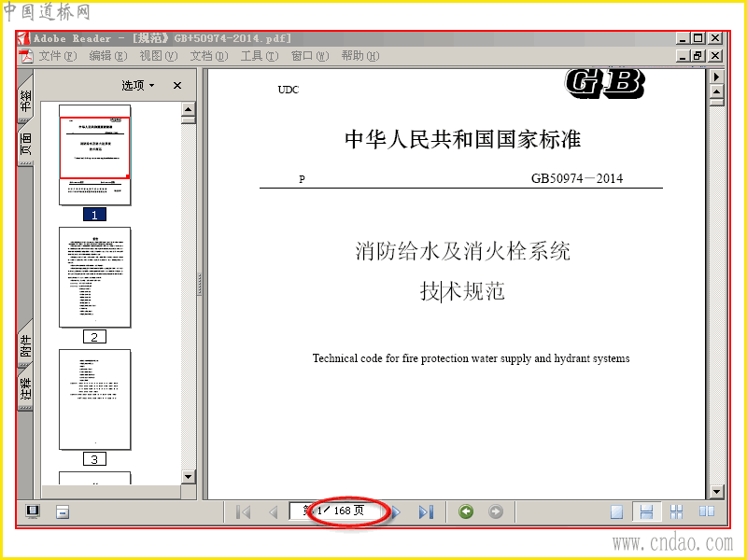Open the 选项 dropdown in pages panel
The image size is (747, 560).
[138, 86]
